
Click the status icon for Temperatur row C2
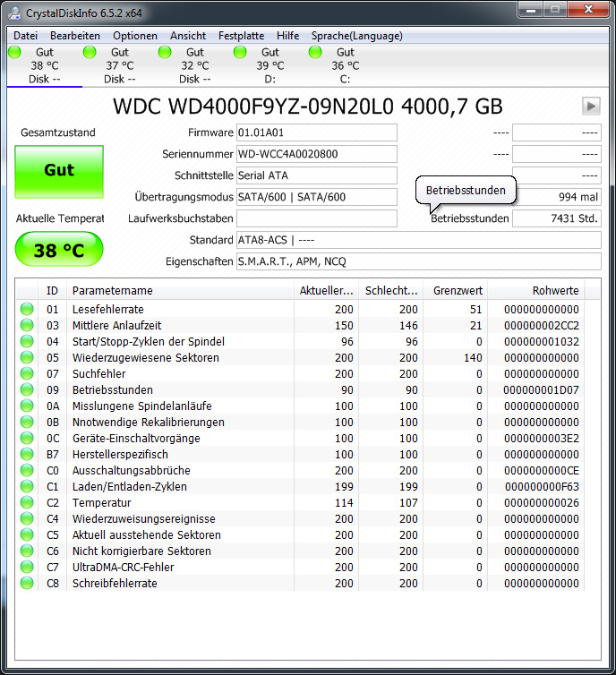(27, 502)
